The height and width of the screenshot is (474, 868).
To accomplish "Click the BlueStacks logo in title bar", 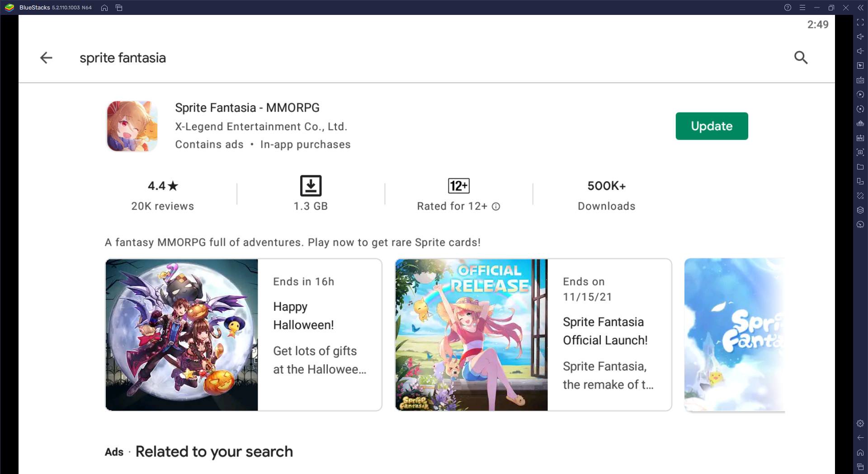I will point(9,8).
